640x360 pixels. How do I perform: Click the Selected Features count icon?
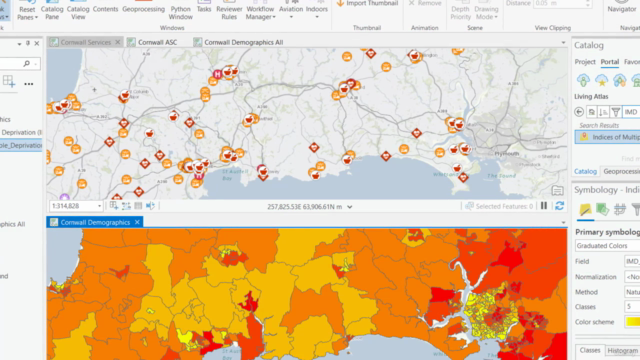coord(469,206)
